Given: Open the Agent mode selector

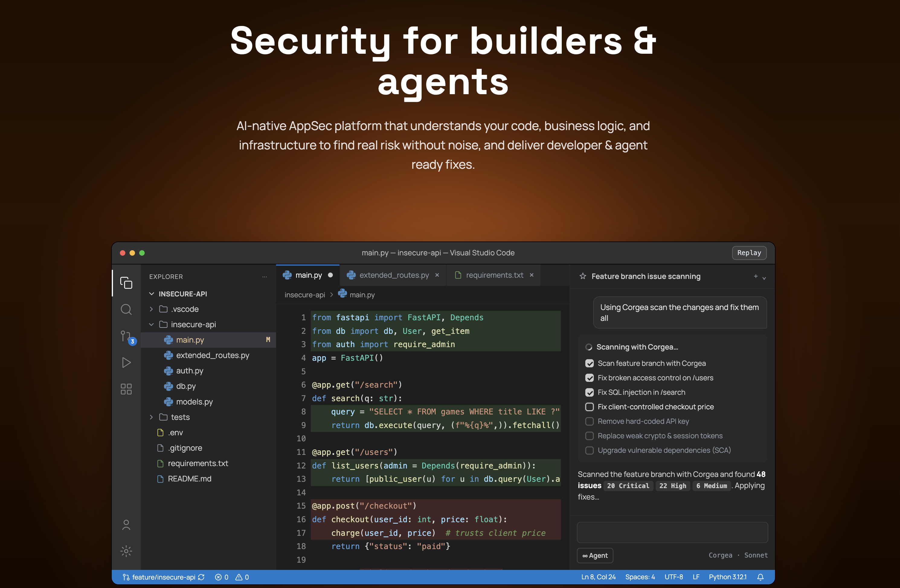Looking at the screenshot, I should point(595,555).
